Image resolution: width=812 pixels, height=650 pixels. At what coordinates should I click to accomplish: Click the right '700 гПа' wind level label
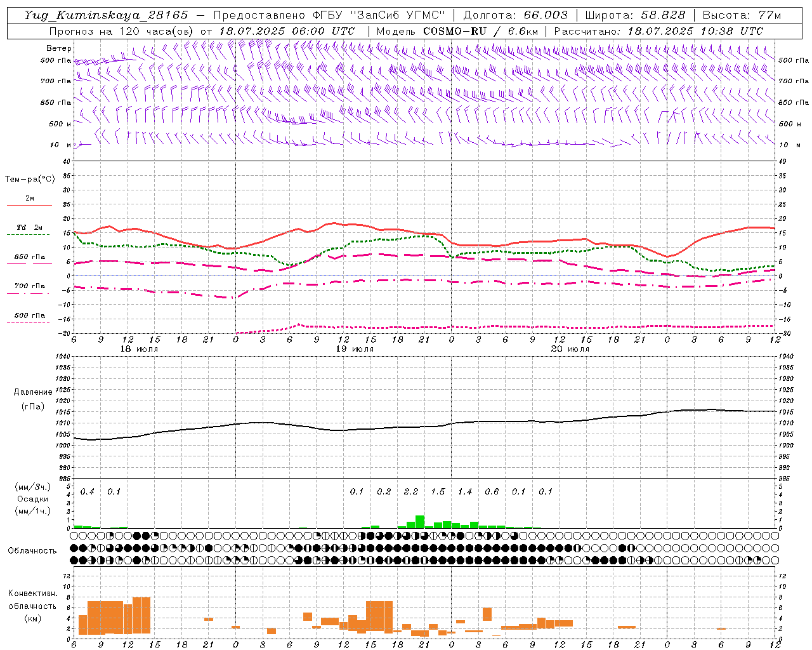[x=794, y=81]
